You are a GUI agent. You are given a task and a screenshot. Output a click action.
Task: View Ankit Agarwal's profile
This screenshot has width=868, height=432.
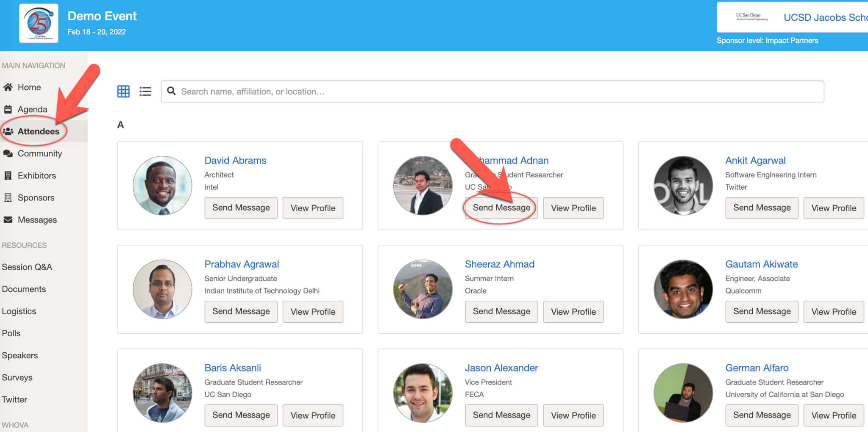pos(834,208)
